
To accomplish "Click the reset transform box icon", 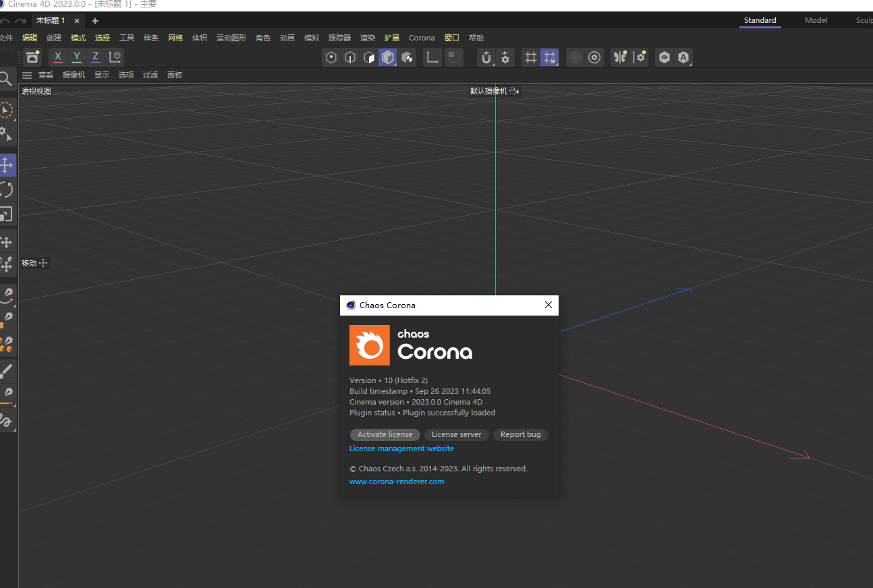I will [32, 57].
